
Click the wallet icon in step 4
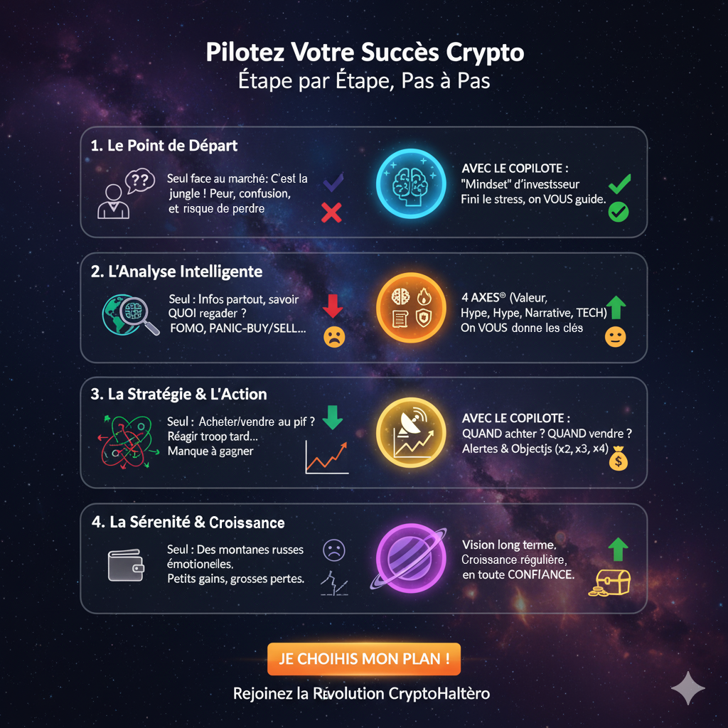click(126, 564)
